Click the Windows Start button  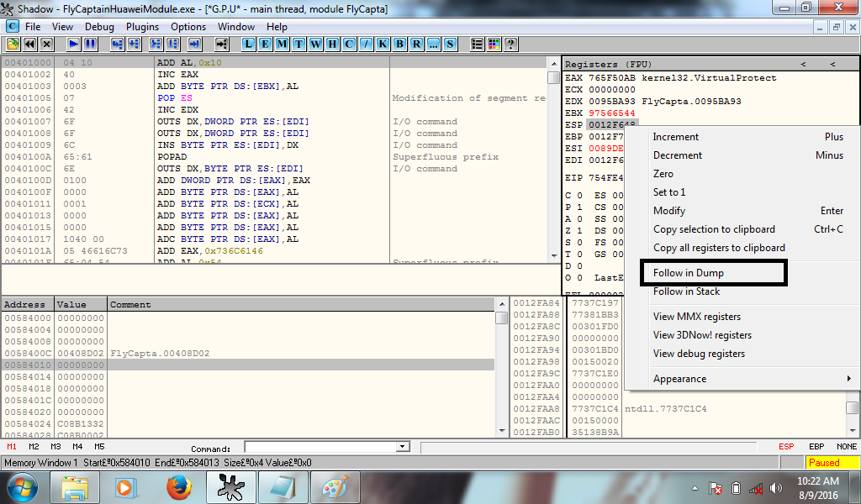coord(23,488)
